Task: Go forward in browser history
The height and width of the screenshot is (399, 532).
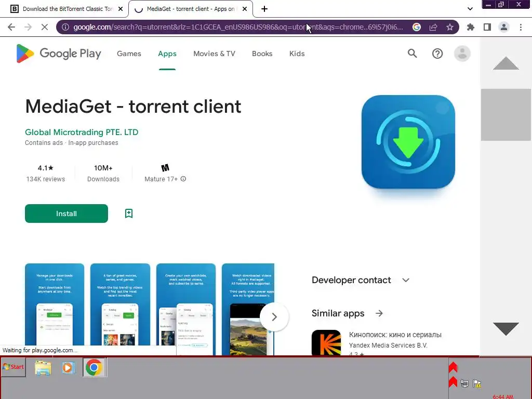Action: click(28, 27)
